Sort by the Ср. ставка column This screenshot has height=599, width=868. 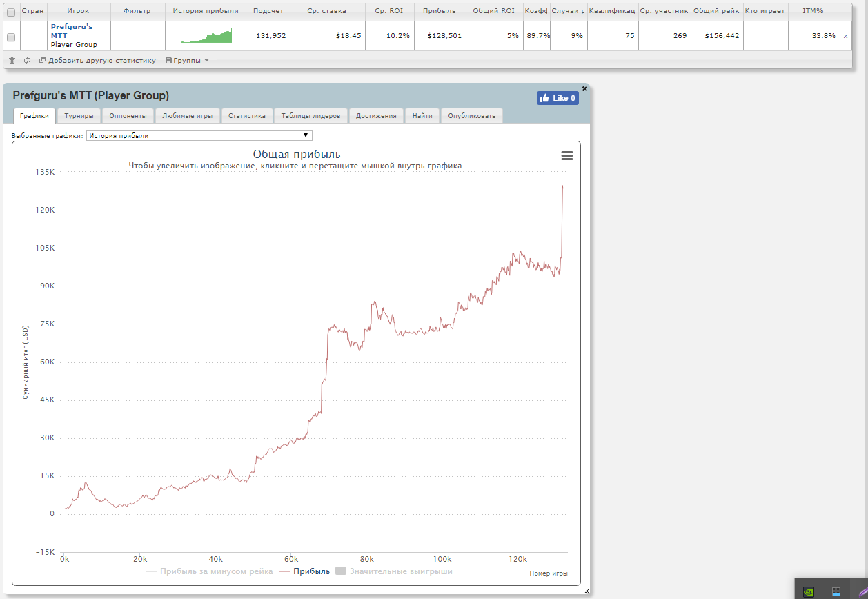[x=327, y=11]
